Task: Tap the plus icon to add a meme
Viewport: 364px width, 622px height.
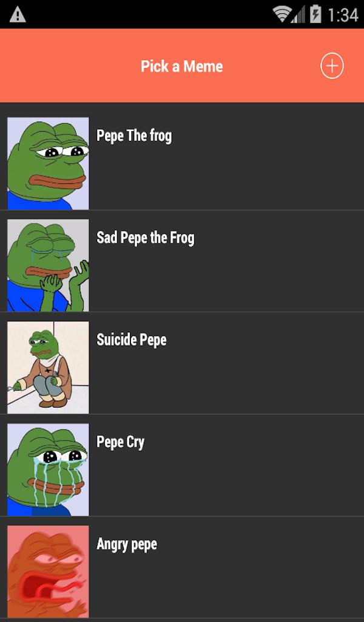Action: coord(332,66)
